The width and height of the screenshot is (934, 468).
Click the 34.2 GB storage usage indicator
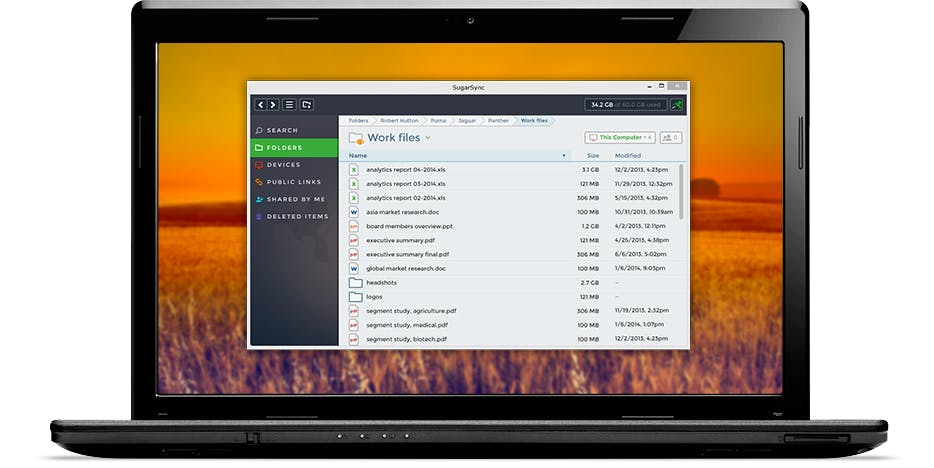pos(625,105)
